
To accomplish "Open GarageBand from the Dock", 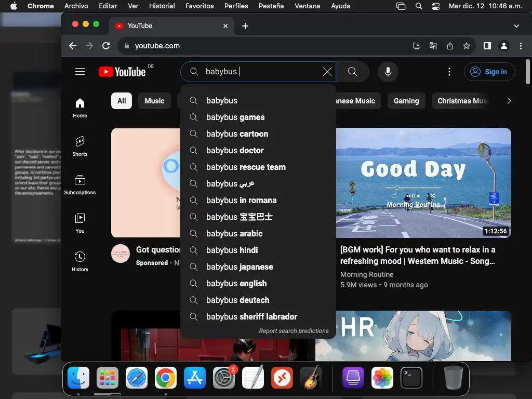I will [x=311, y=378].
